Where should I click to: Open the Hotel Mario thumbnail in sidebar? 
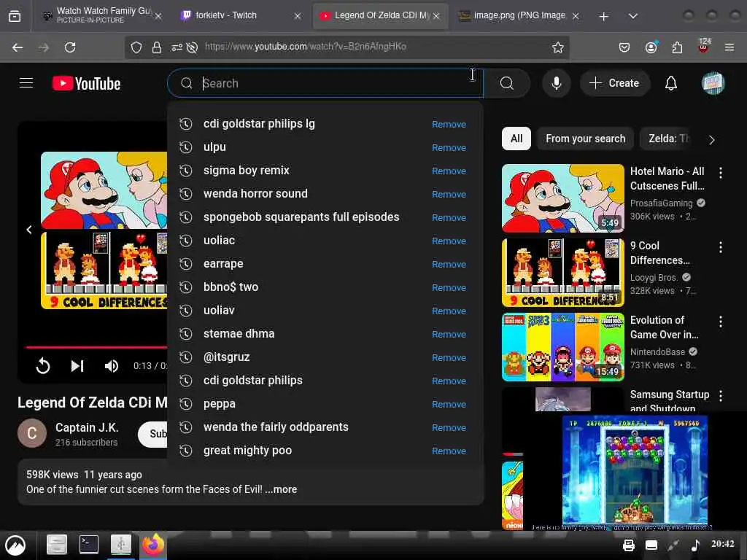562,198
